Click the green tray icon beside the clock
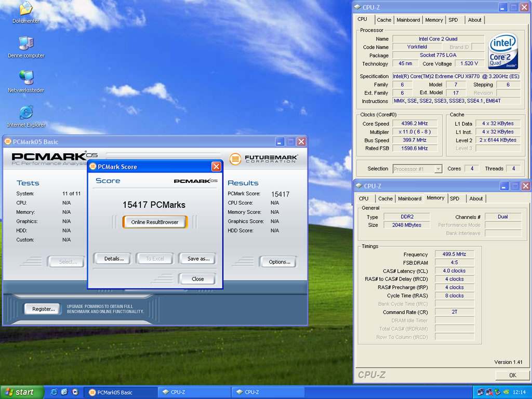 coord(506,392)
